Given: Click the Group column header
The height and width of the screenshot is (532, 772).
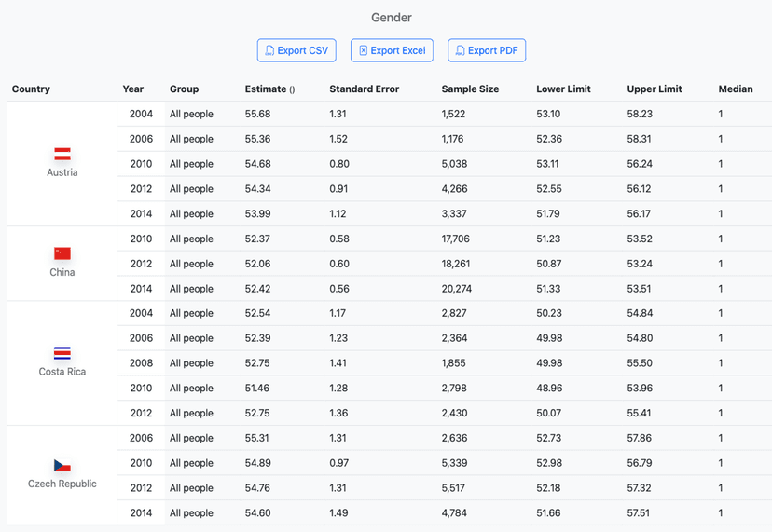Looking at the screenshot, I should pyautogui.click(x=184, y=89).
